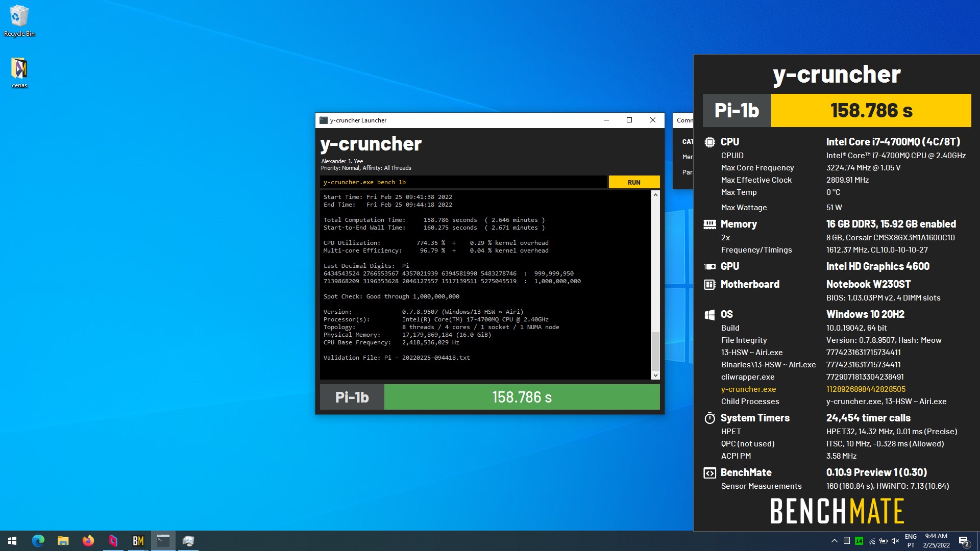Viewport: 980px width, 551px height.
Task: Click the highlighted y-cruncher.exe file integrity entry
Action: pyautogui.click(x=748, y=389)
